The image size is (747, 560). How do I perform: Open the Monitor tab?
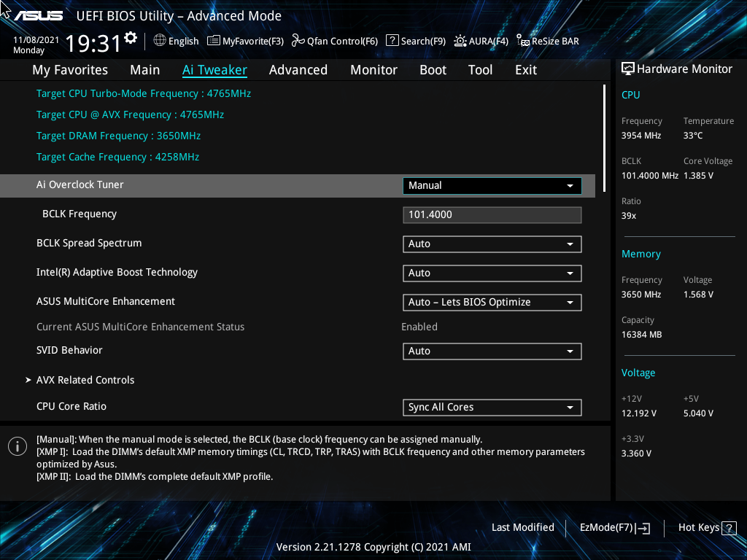pos(373,70)
